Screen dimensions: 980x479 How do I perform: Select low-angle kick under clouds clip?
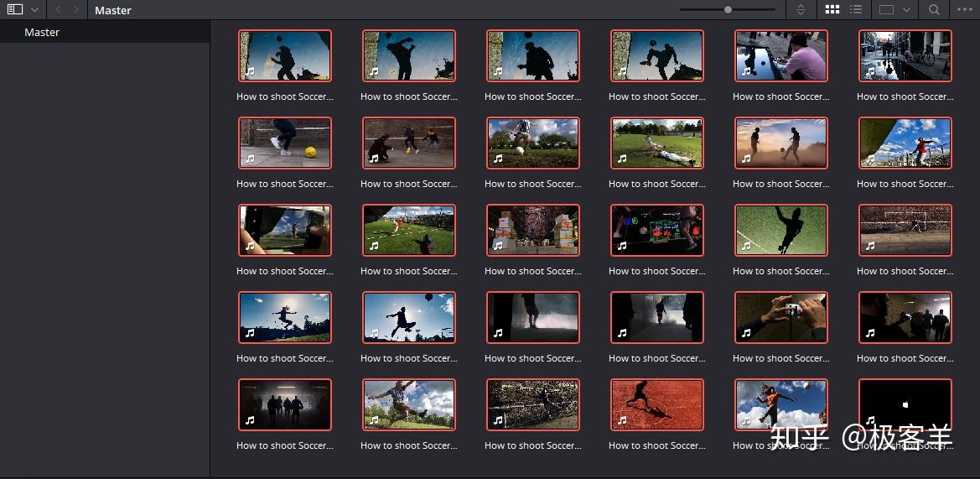click(533, 143)
